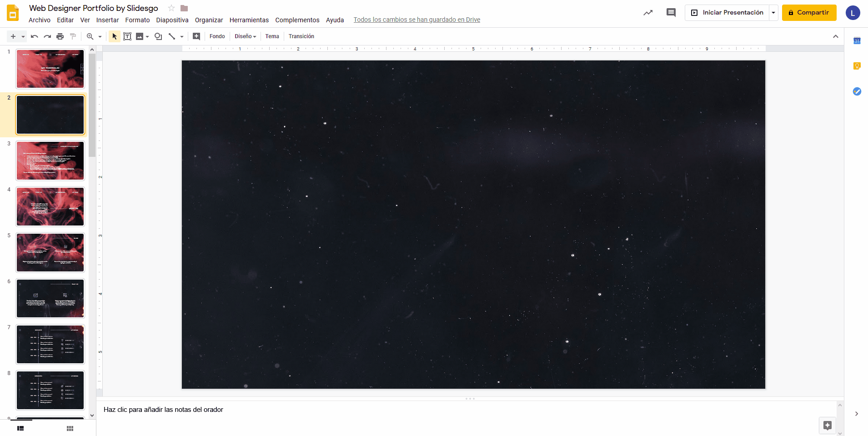
Task: Open the Complementos menu
Action: coord(297,20)
